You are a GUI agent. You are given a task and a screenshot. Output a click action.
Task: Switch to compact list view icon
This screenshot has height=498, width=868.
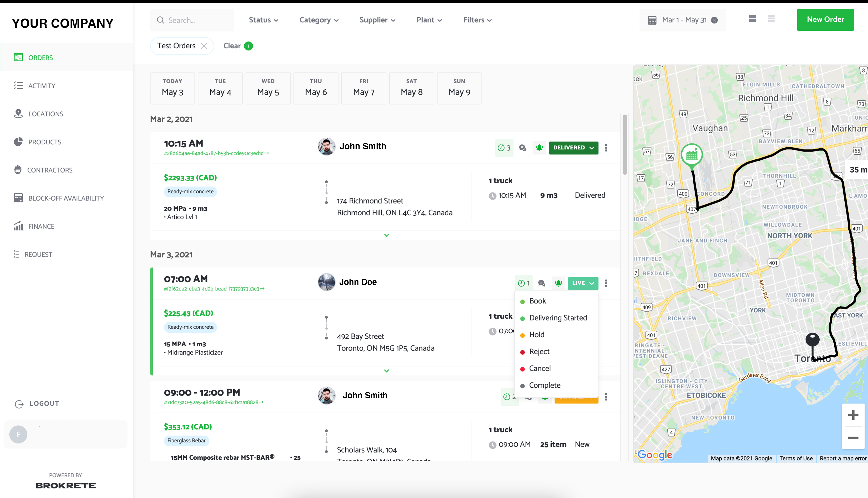pyautogui.click(x=771, y=19)
